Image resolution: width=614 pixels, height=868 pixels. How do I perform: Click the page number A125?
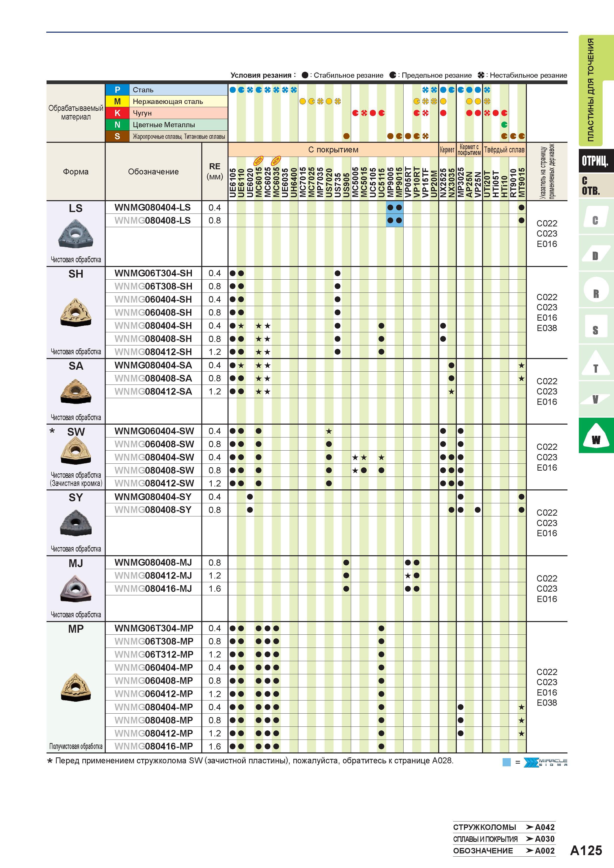point(586,850)
